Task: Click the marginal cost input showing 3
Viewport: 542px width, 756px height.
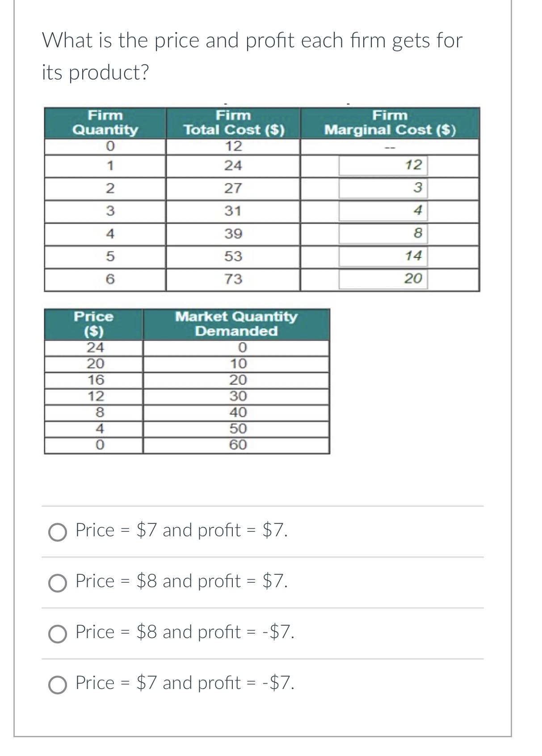Action: pos(384,188)
